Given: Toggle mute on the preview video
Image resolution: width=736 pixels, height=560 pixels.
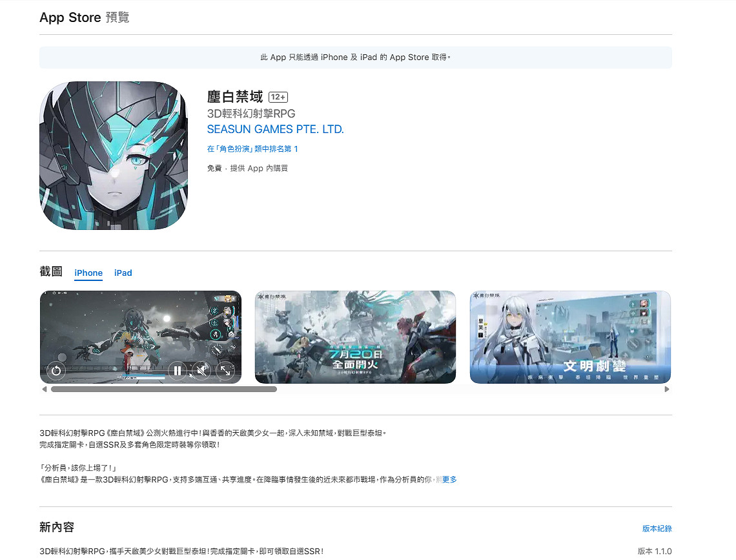Looking at the screenshot, I should [201, 371].
